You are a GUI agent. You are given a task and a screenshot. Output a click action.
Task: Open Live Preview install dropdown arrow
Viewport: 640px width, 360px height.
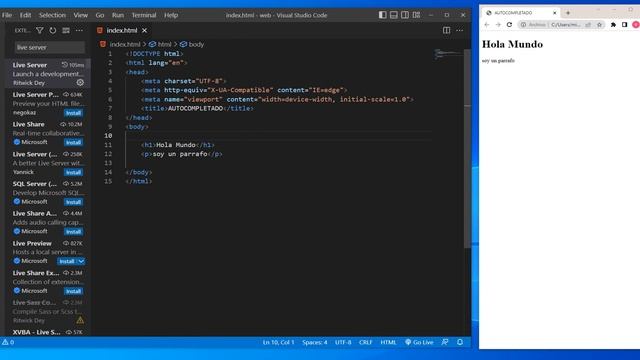[81, 261]
